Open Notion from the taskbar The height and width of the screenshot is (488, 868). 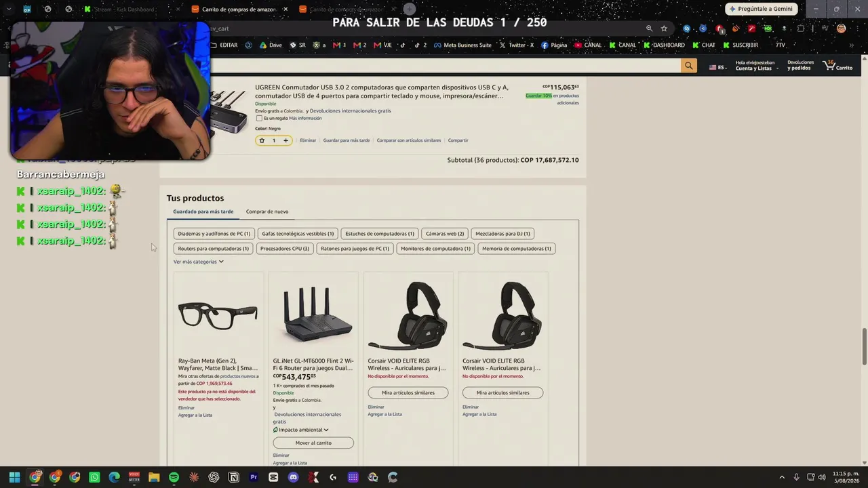[x=234, y=477]
